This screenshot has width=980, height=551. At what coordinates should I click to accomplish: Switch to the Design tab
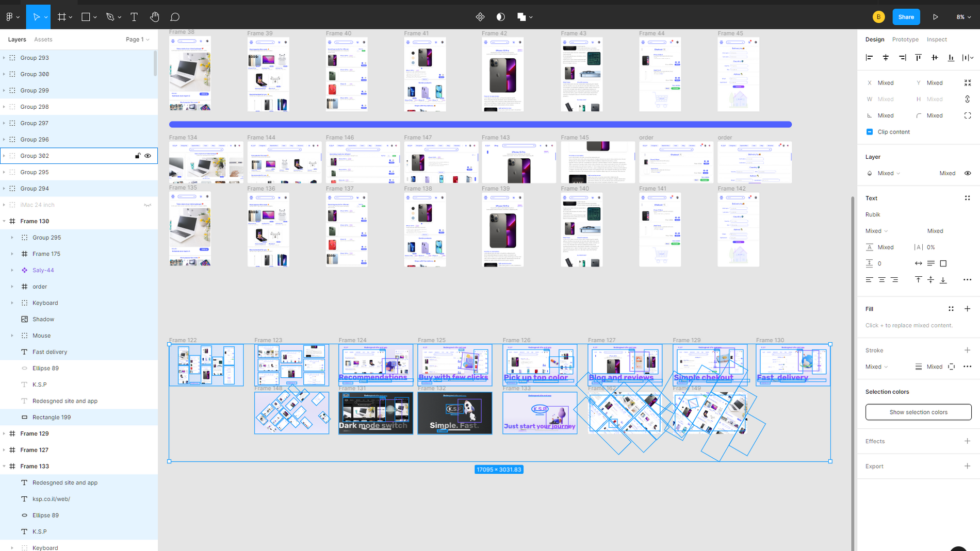click(x=874, y=39)
